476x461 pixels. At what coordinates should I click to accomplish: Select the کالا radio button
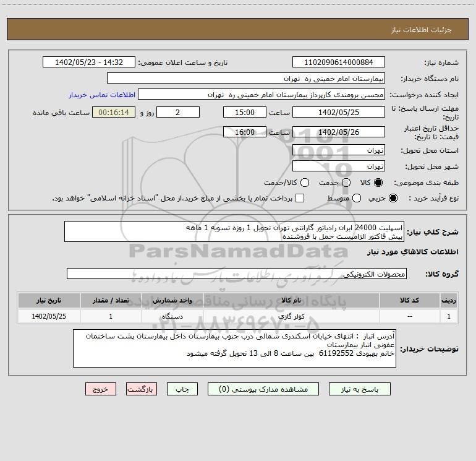(378, 183)
